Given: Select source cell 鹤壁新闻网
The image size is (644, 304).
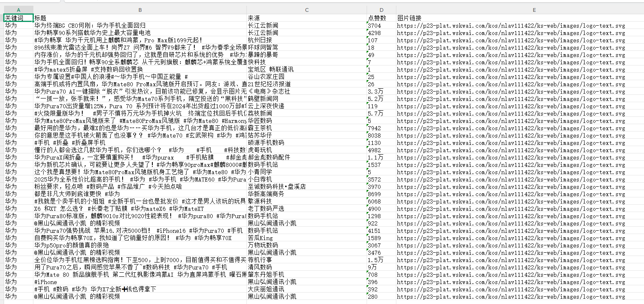Looking at the screenshot, I should pos(307,98).
